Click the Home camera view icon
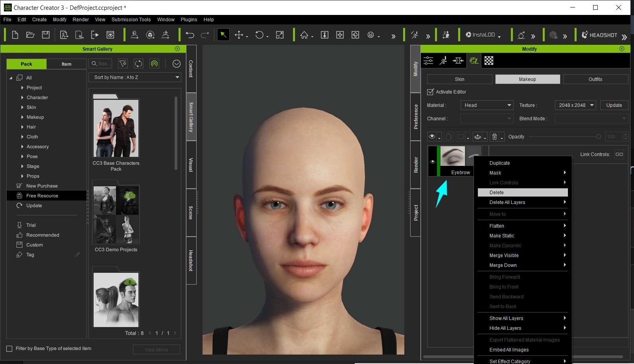This screenshot has height=364, width=634. [x=304, y=35]
